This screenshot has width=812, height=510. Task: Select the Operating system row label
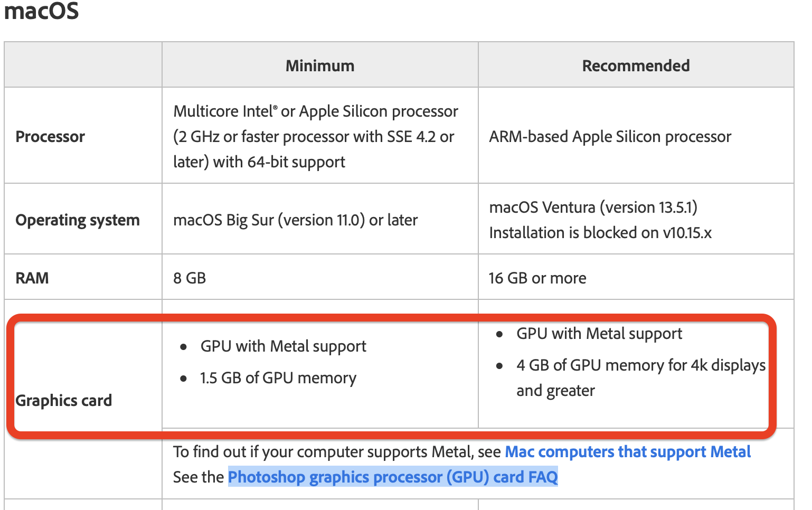point(78,220)
